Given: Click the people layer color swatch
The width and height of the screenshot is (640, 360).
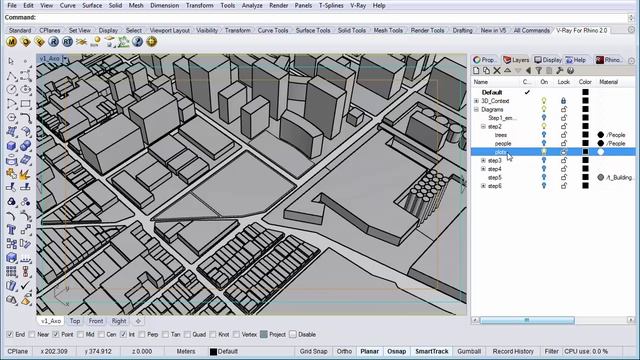Looking at the screenshot, I should 585,143.
